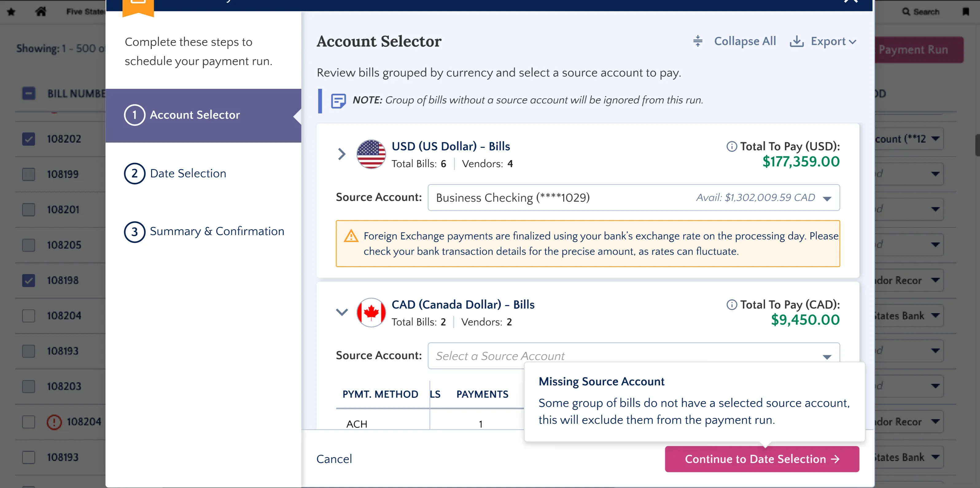This screenshot has height=488, width=980.
Task: Click the info icon beside Total To Pay (CAD)
Action: tap(731, 305)
